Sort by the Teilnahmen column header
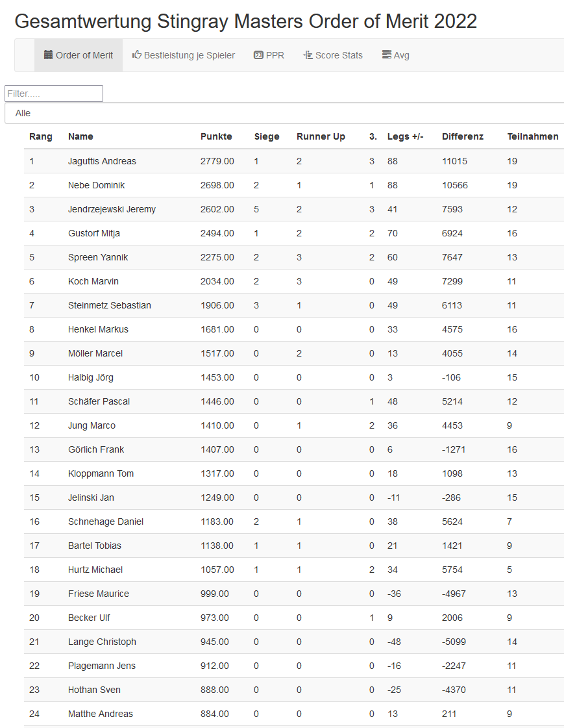Screen dimensions: 564x728 (532, 136)
